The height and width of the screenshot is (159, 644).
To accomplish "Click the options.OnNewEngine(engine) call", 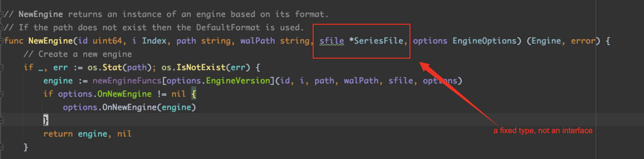I will coord(129,107).
